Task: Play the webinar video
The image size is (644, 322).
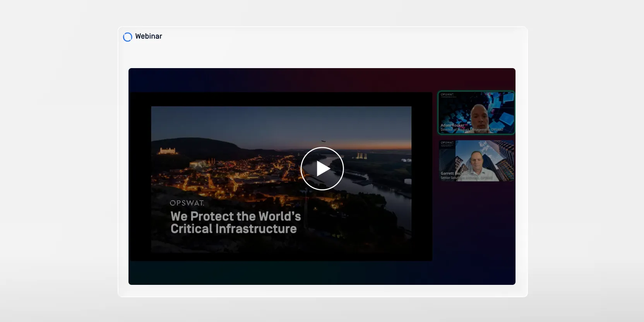Action: click(x=322, y=169)
